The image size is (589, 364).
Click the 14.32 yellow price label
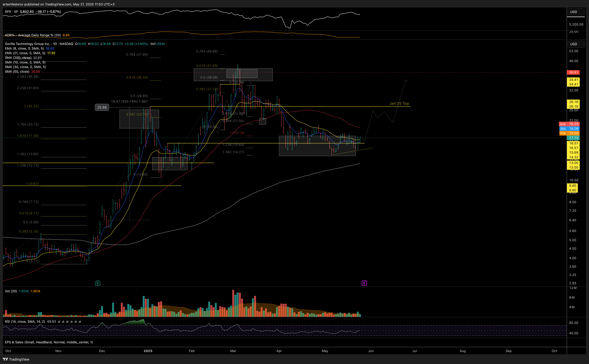click(x=573, y=157)
